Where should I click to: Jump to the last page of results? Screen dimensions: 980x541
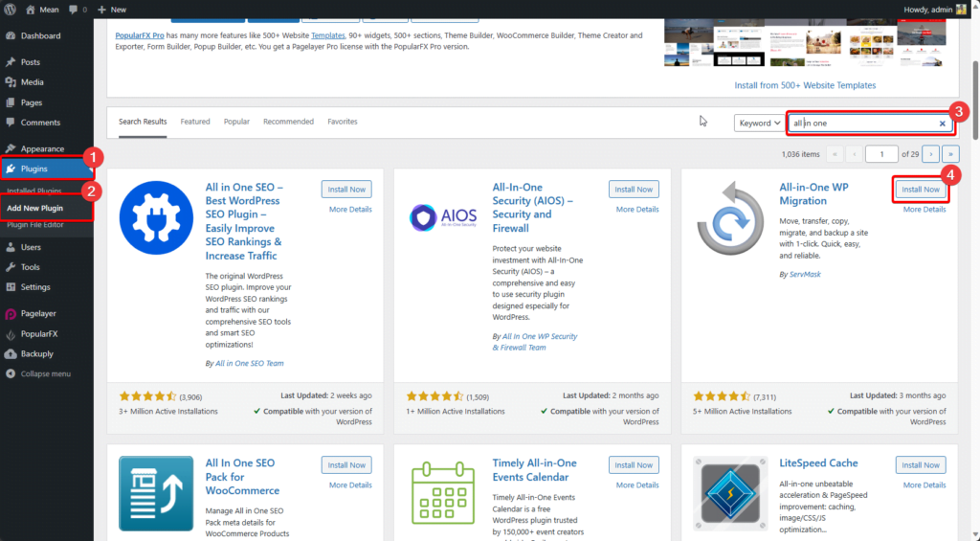[x=950, y=153]
